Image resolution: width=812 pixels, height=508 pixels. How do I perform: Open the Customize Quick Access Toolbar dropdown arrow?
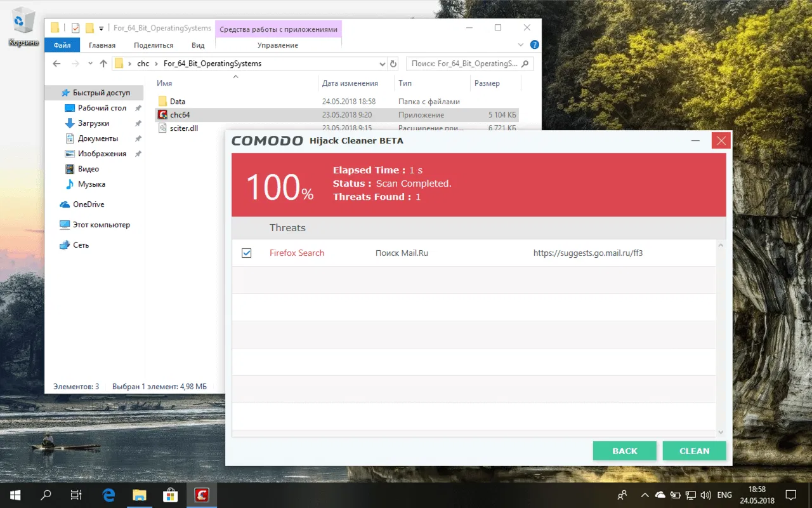(x=101, y=29)
